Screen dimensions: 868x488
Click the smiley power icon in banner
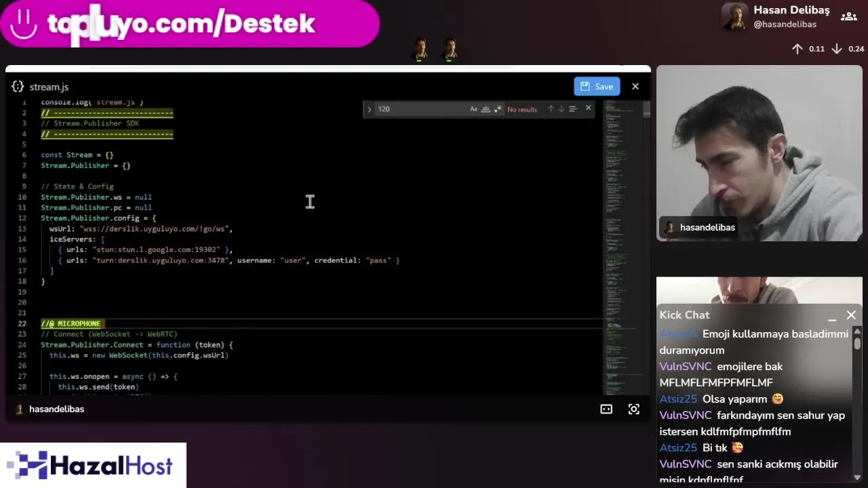pos(24,24)
